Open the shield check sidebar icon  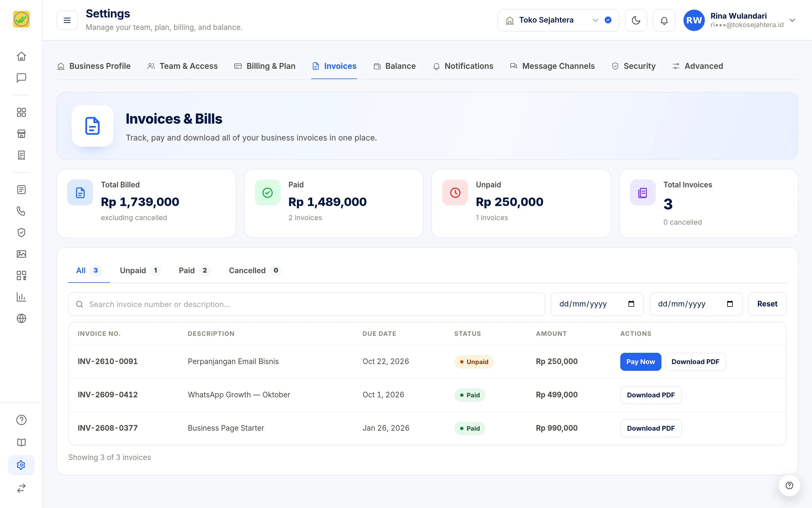(x=21, y=233)
